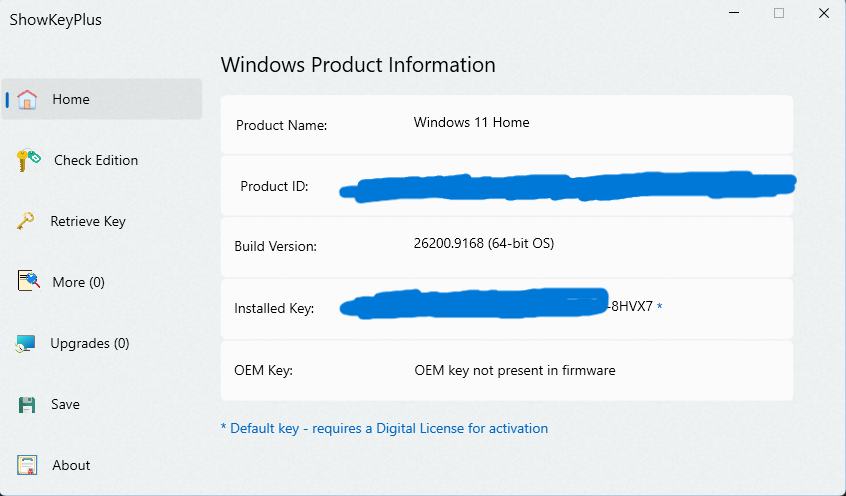Image resolution: width=846 pixels, height=496 pixels.
Task: Click the Home house icon
Action: (x=27, y=99)
